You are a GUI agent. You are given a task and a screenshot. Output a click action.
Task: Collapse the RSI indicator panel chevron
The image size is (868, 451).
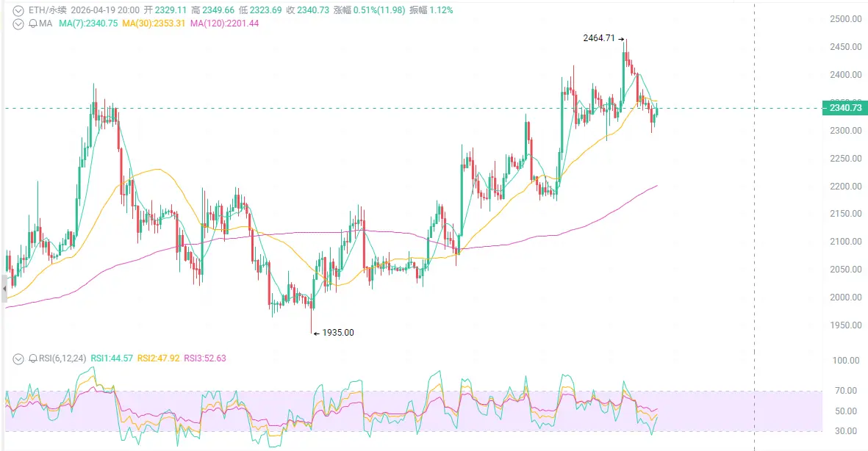18,358
